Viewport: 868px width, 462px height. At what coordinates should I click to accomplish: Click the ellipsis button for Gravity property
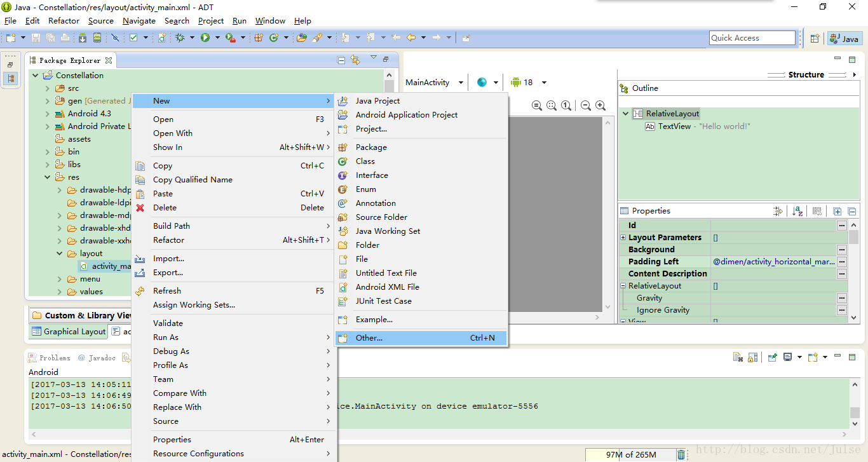pos(841,298)
